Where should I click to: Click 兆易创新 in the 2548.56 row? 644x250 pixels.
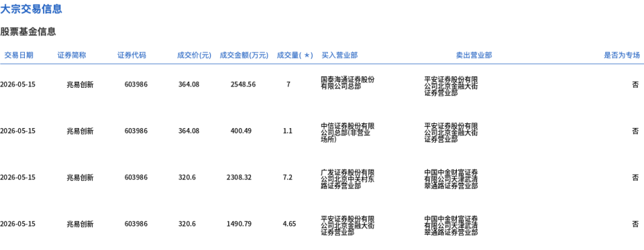[x=80, y=84]
